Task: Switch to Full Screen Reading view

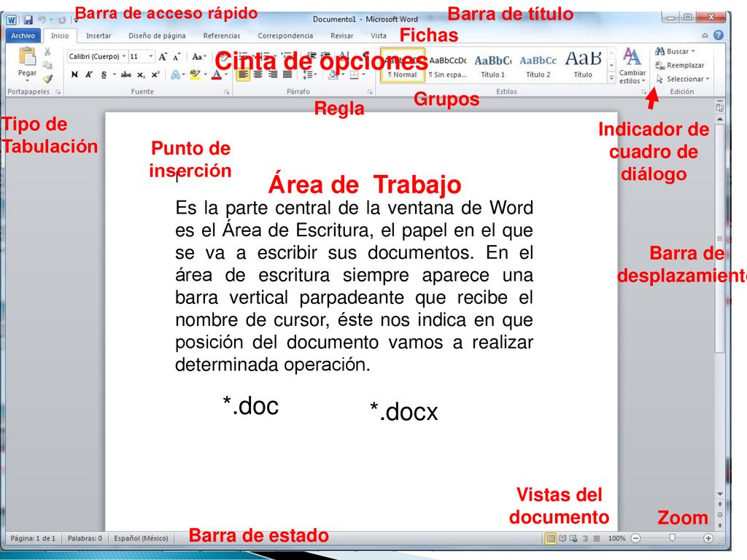Action: (562, 538)
